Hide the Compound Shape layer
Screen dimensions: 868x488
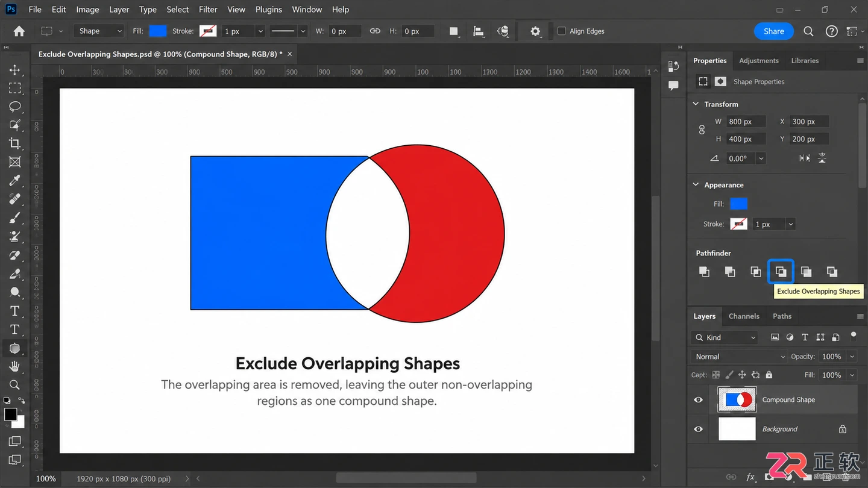699,399
